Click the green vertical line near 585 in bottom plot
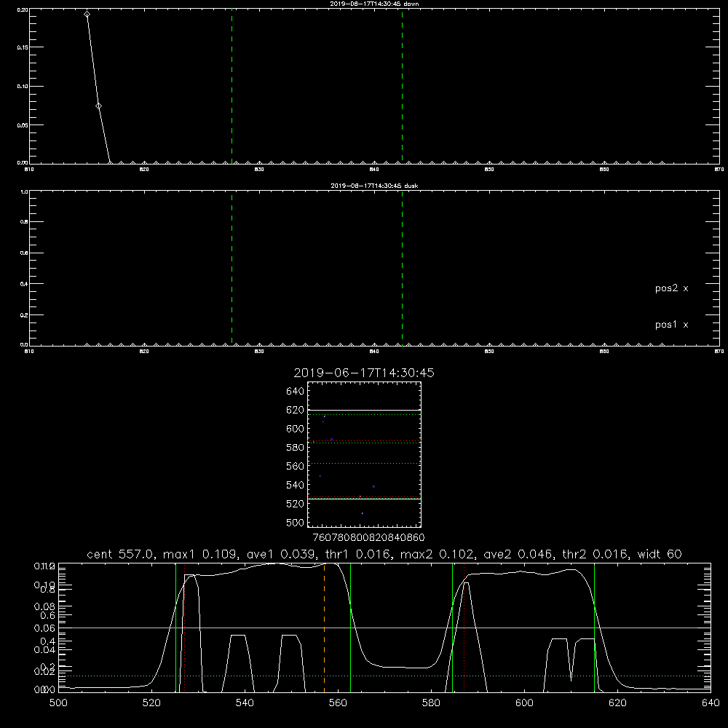 point(452,628)
